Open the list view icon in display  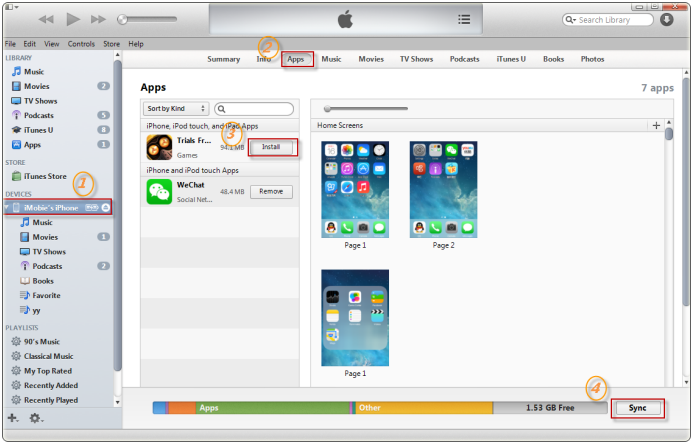click(x=464, y=19)
